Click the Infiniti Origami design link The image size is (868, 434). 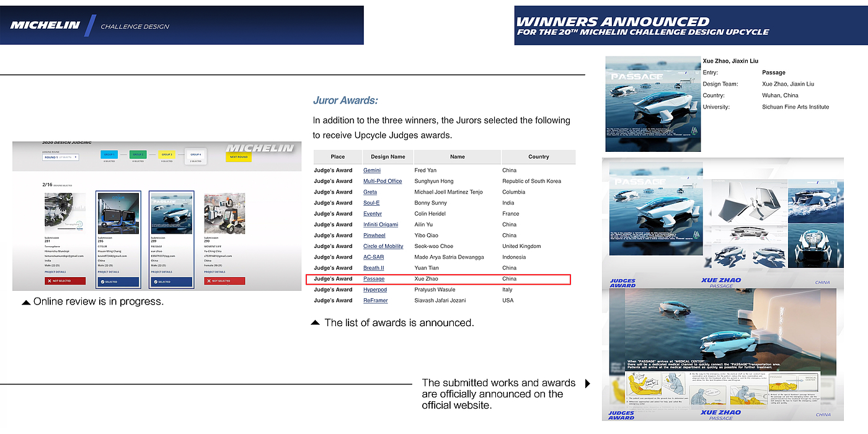pyautogui.click(x=381, y=224)
